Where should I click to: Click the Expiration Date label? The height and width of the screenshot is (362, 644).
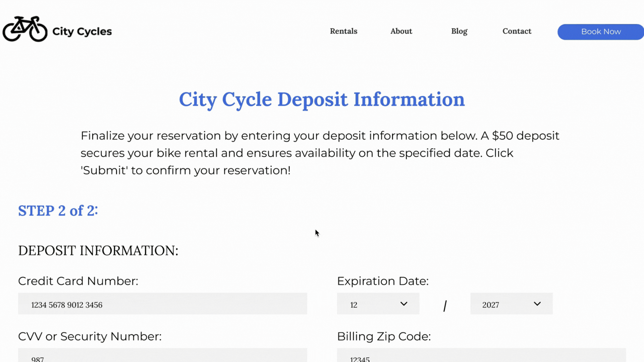383,281
